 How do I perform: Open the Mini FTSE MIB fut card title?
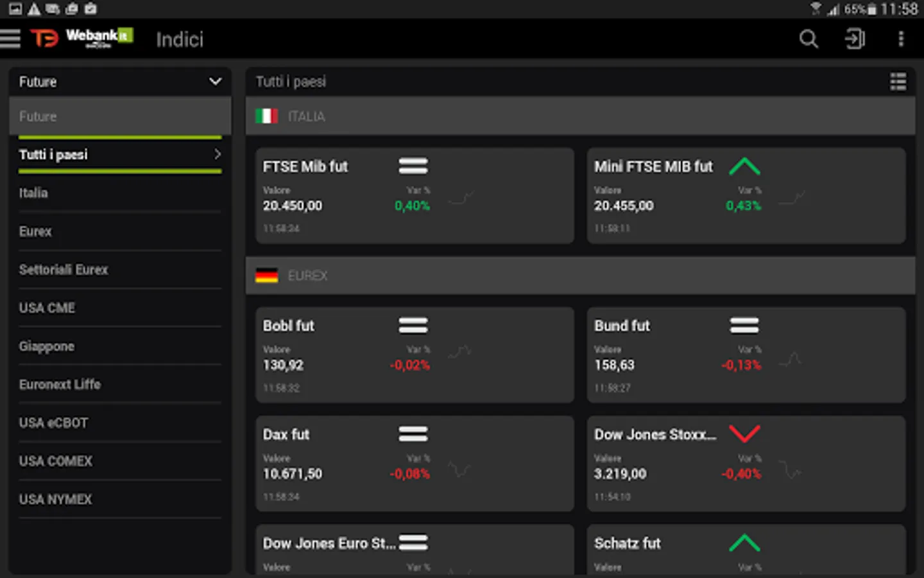tap(653, 166)
